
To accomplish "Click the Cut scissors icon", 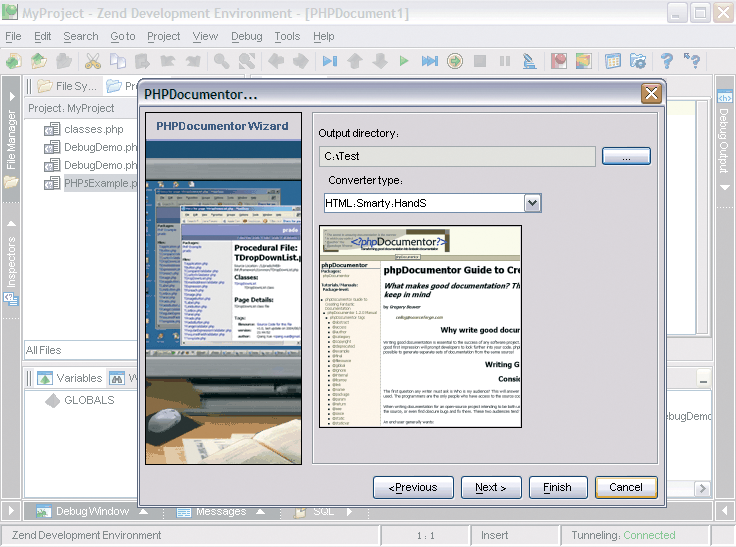I will pos(92,61).
